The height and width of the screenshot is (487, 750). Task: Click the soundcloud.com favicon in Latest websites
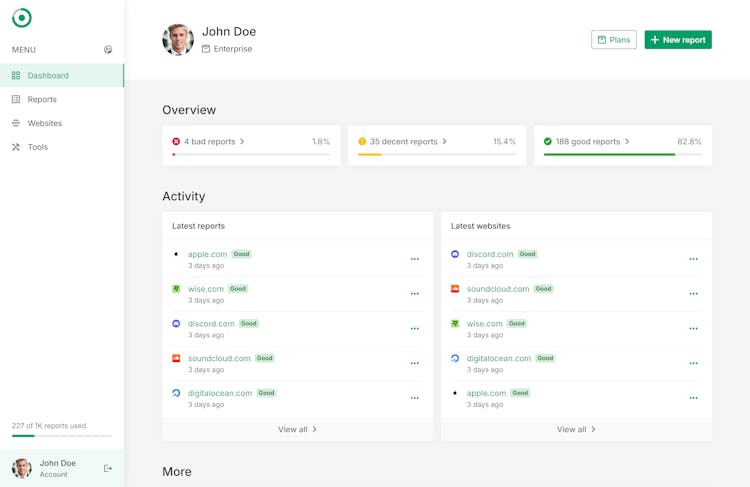(455, 289)
